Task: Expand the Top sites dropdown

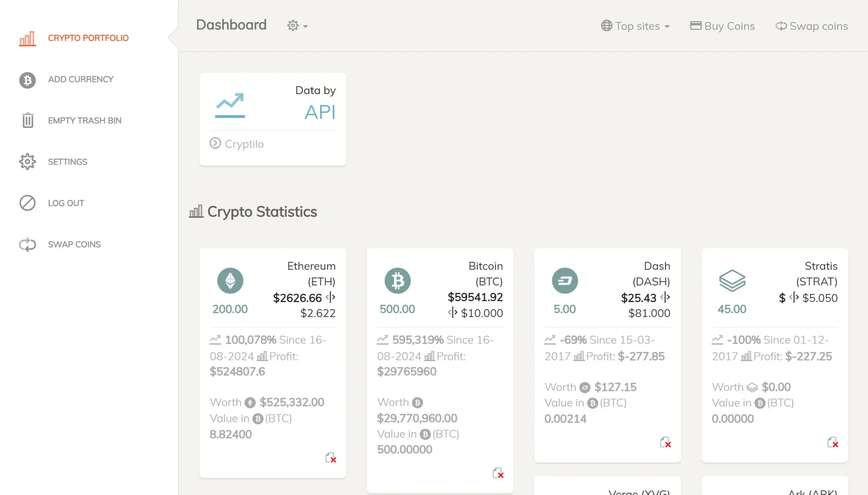Action: click(635, 26)
